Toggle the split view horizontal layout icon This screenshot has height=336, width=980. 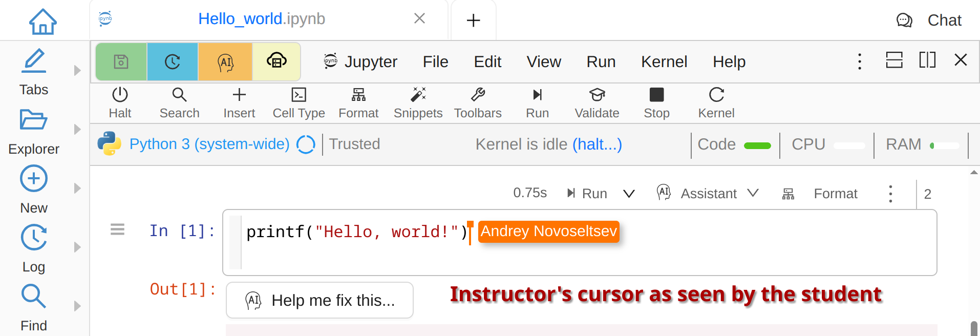pos(894,60)
